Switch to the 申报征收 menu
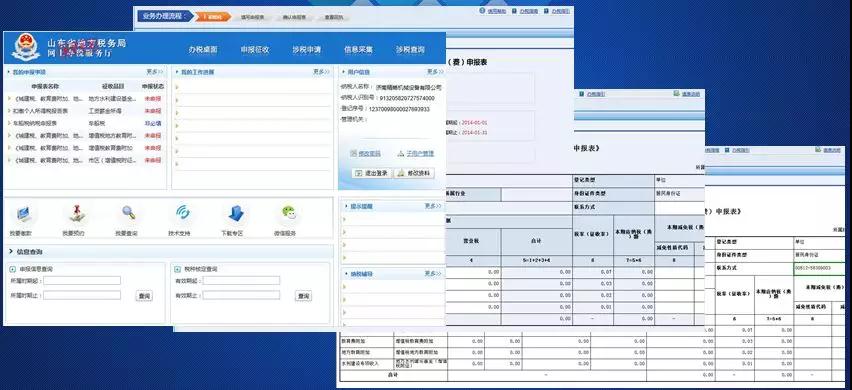Viewport: 852px width, 390px height. (255, 49)
